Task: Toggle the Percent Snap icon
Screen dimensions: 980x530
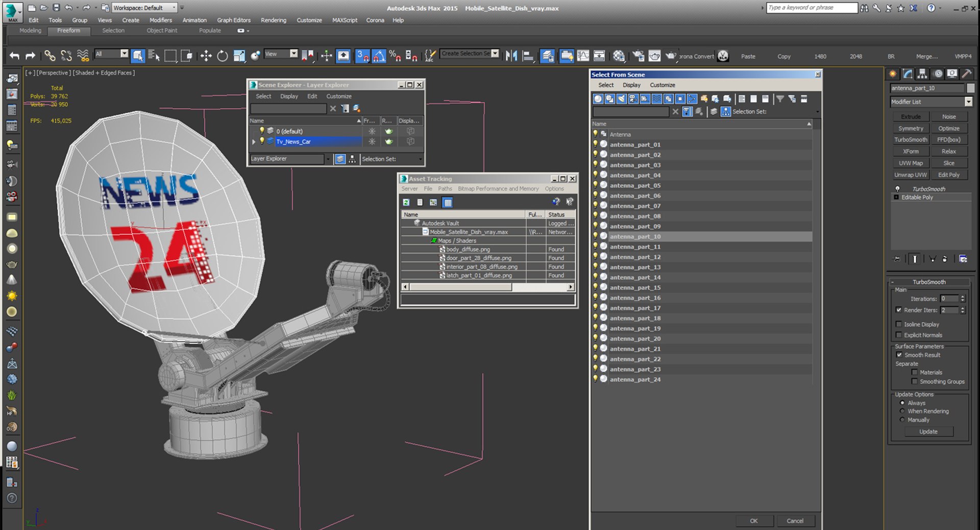Action: point(395,56)
